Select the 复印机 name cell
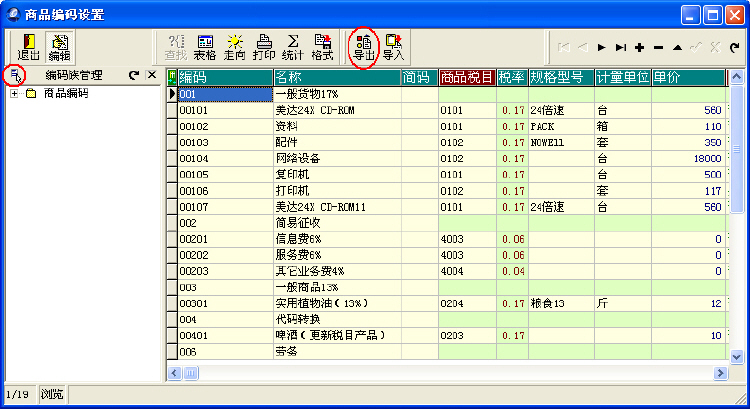 point(337,175)
